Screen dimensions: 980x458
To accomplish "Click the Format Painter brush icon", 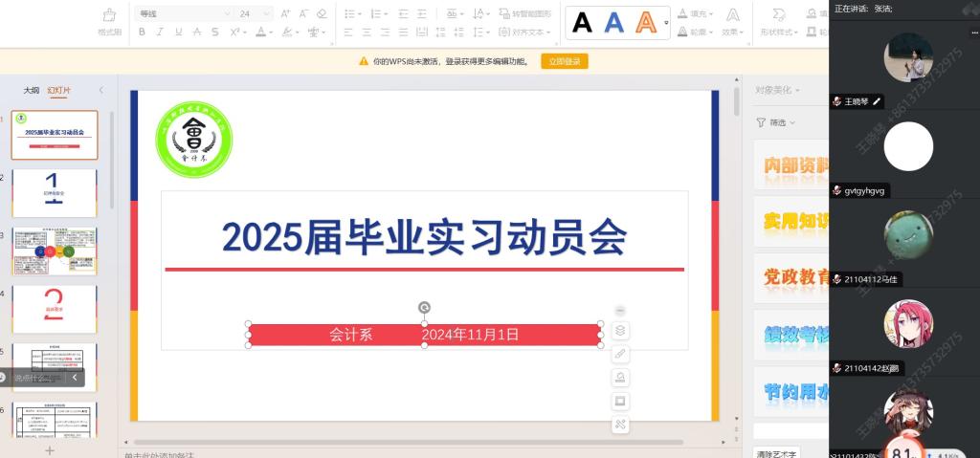I will 109,15.
